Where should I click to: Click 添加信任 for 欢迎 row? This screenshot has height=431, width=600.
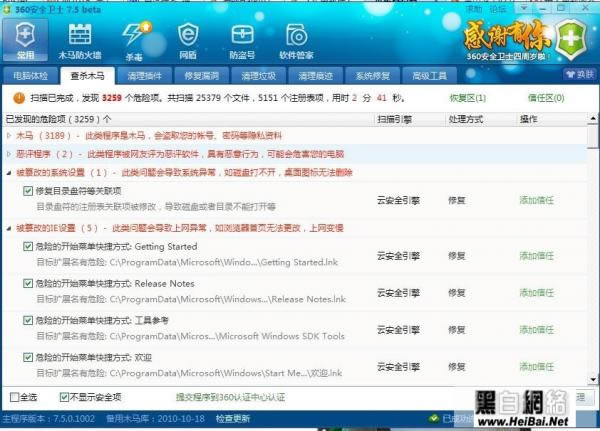tap(536, 367)
